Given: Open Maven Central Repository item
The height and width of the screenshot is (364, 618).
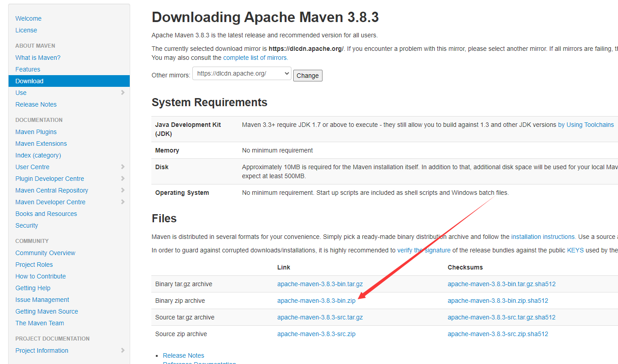Looking at the screenshot, I should (x=52, y=190).
